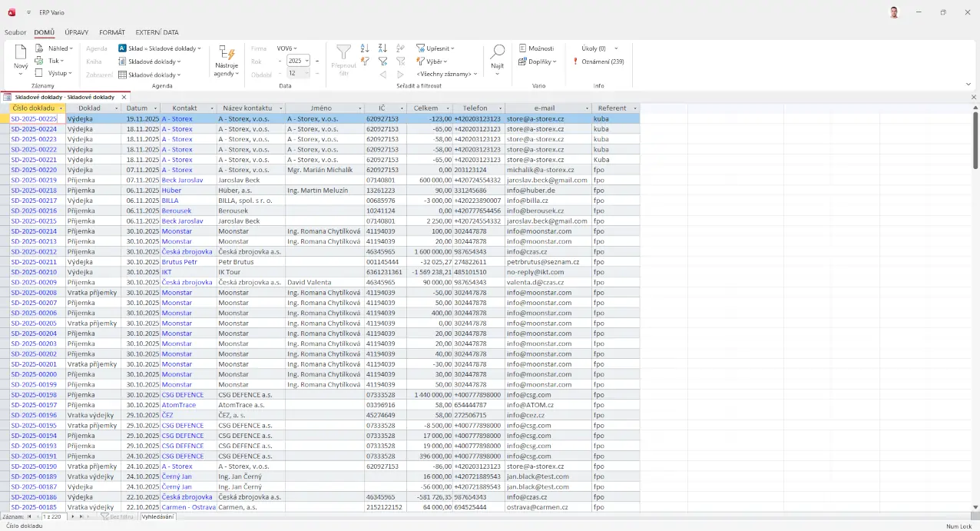This screenshot has width=980, height=531.
Task: Expand the Rok 2025 combo box
Action: coord(307,61)
